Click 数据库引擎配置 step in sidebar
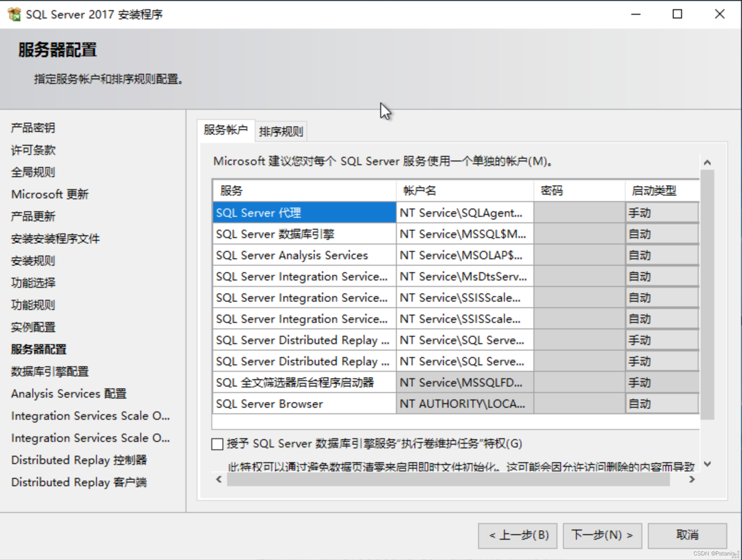Screen dimensions: 742x560 50,371
